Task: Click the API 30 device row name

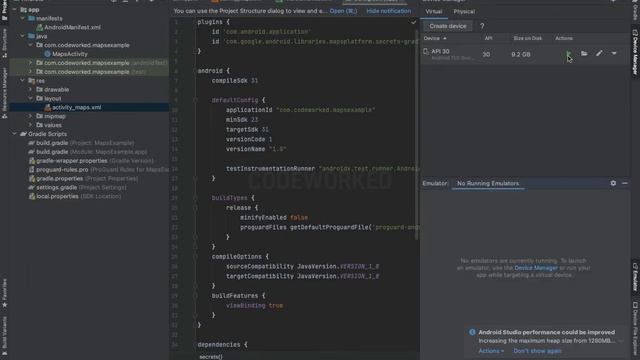Action: pos(440,51)
